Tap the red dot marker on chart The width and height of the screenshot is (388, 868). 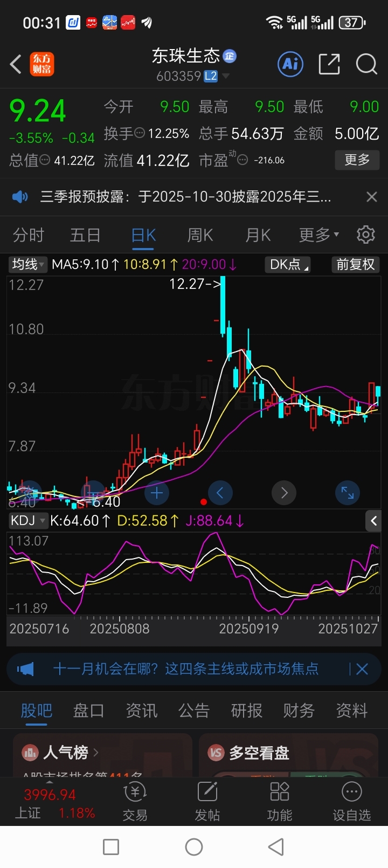tap(204, 502)
